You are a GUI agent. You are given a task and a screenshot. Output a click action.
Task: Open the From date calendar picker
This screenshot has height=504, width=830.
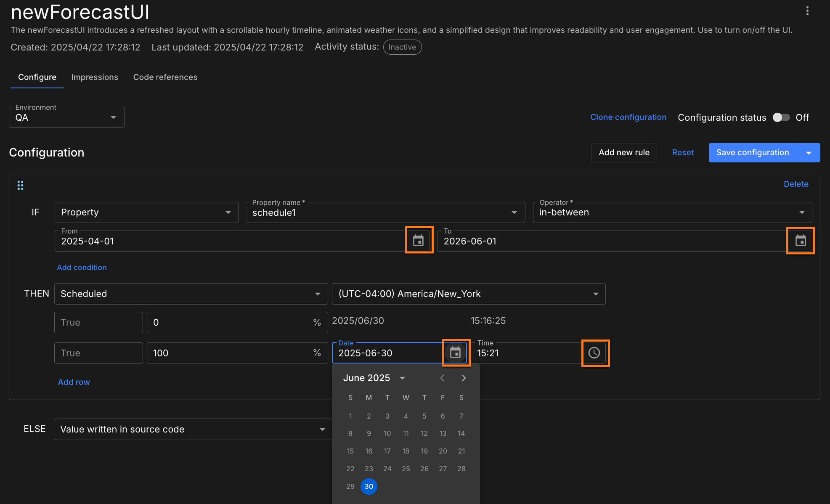419,241
